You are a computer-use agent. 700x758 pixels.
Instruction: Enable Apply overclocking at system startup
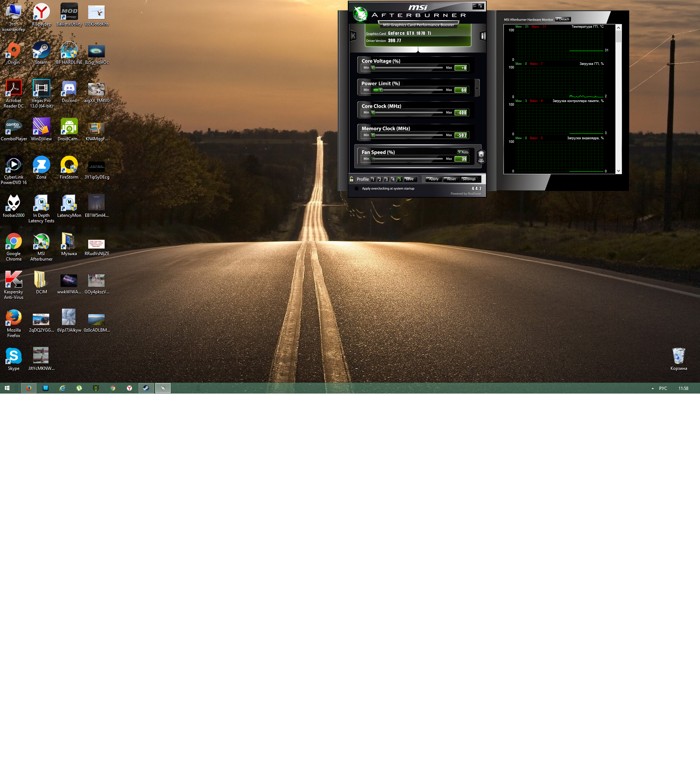[357, 188]
